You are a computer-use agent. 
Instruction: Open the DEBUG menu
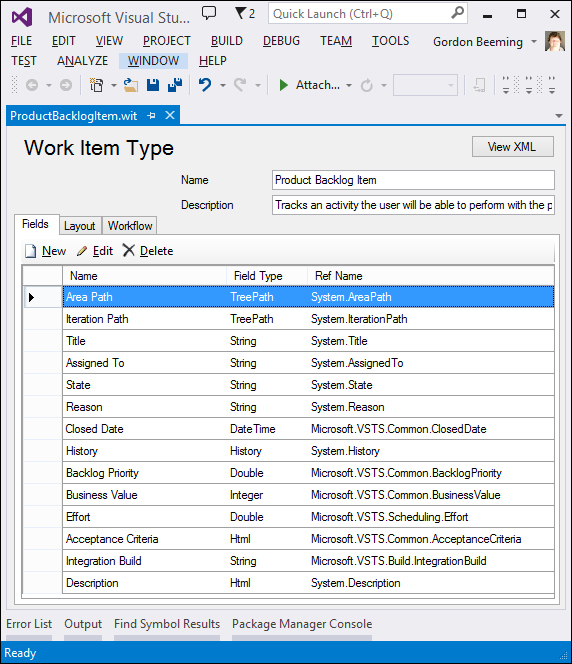click(281, 41)
